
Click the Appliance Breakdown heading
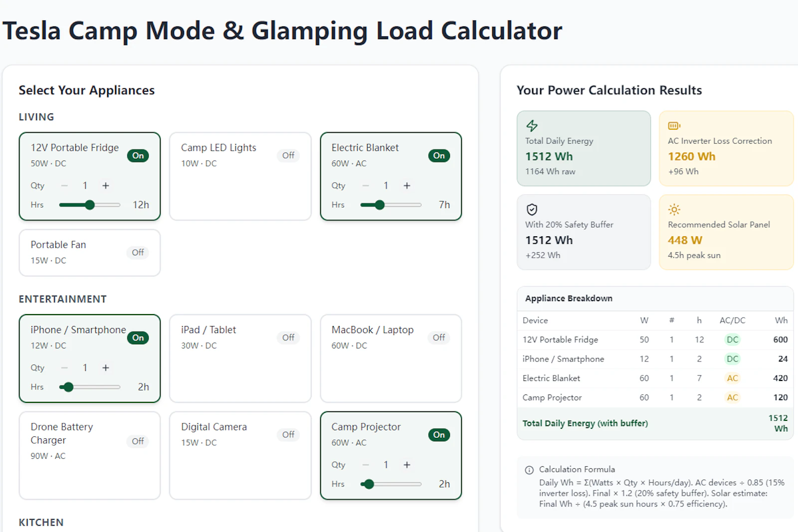569,299
